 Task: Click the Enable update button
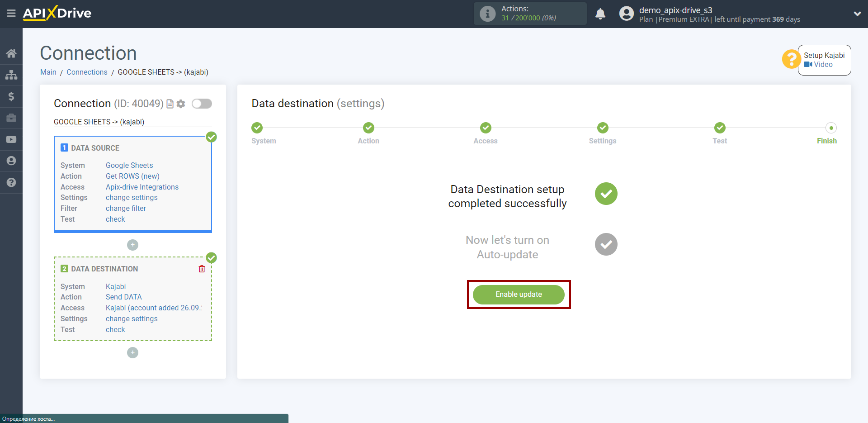tap(519, 295)
